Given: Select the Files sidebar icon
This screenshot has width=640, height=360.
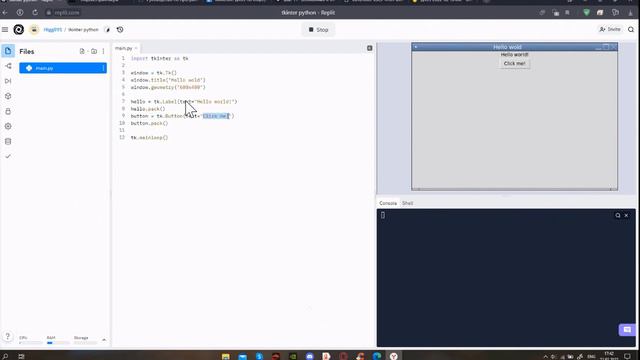Looking at the screenshot, I should click(8, 51).
